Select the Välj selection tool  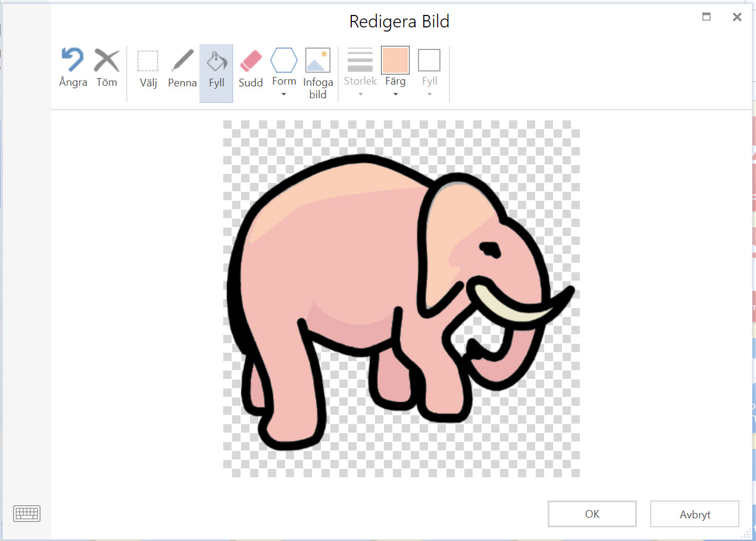[x=148, y=61]
